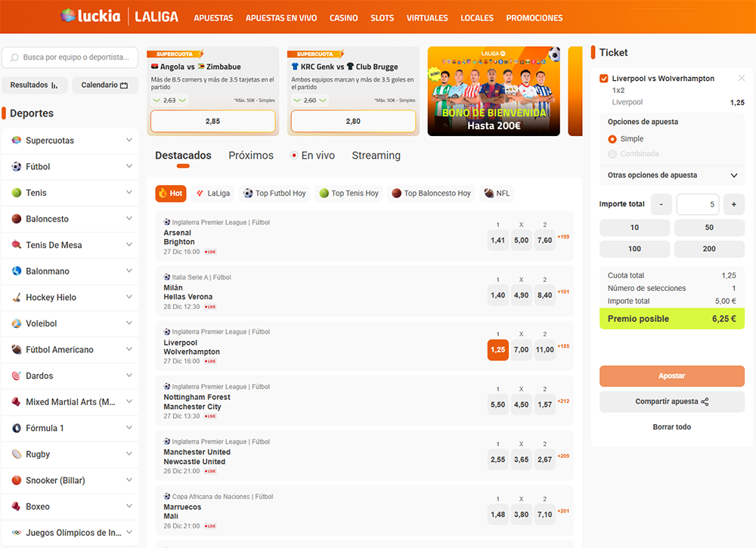This screenshot has height=548, width=756.
Task: Click the Baloncesto ball icon
Action: [17, 218]
